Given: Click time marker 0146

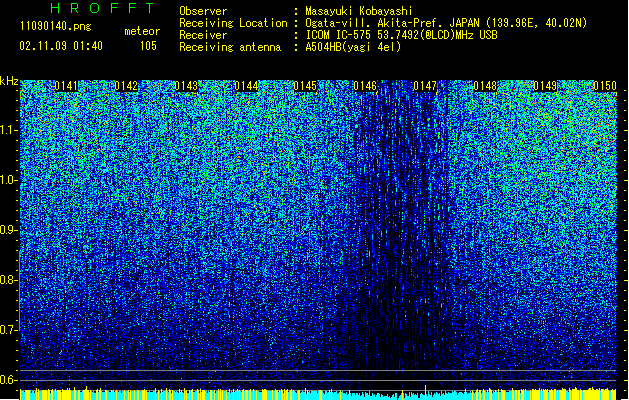Looking at the screenshot, I should coord(365,86).
